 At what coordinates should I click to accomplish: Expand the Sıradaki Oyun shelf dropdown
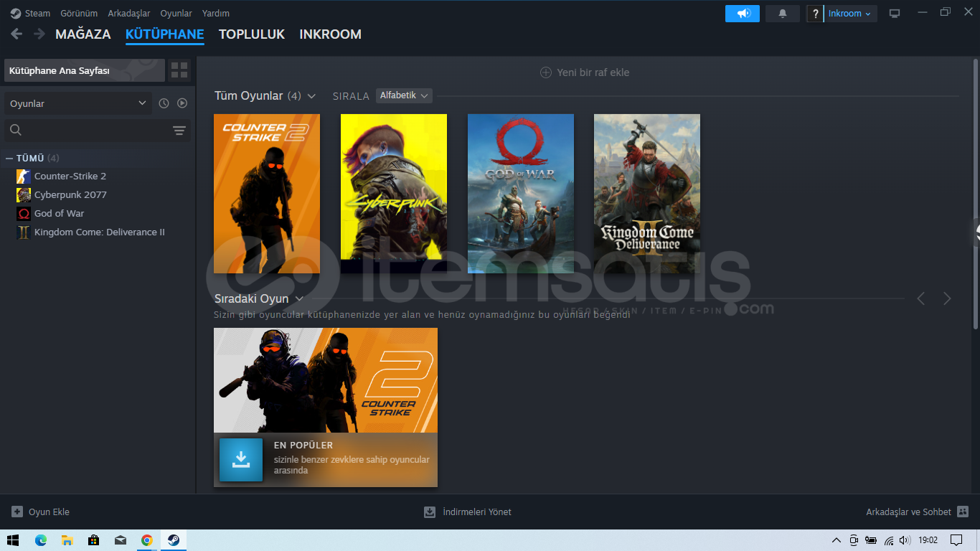pos(299,298)
